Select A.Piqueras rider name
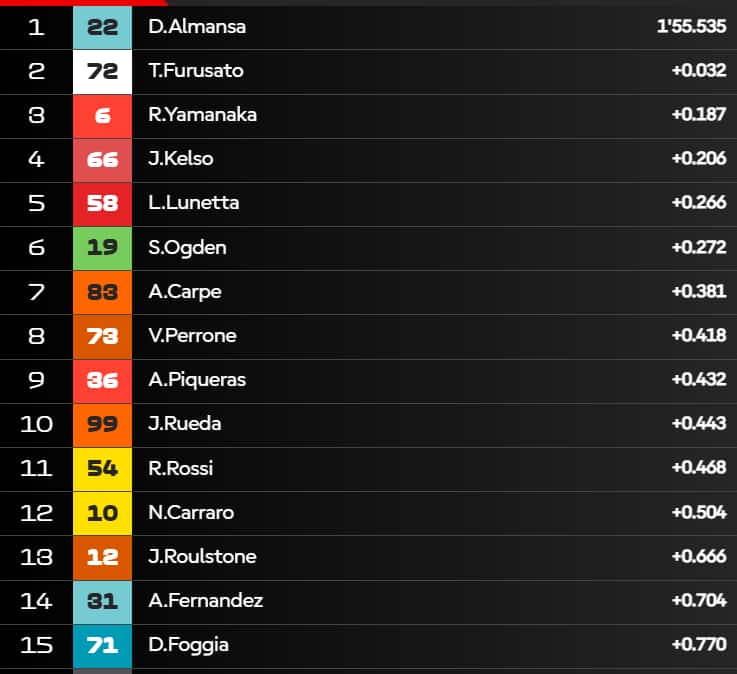The width and height of the screenshot is (737, 674). coord(197,380)
